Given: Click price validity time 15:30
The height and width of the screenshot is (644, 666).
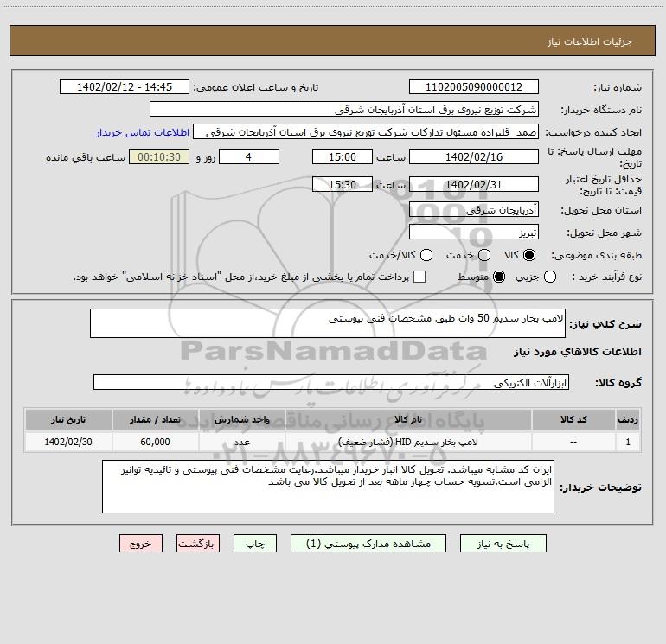Looking at the screenshot, I should coord(343,185).
